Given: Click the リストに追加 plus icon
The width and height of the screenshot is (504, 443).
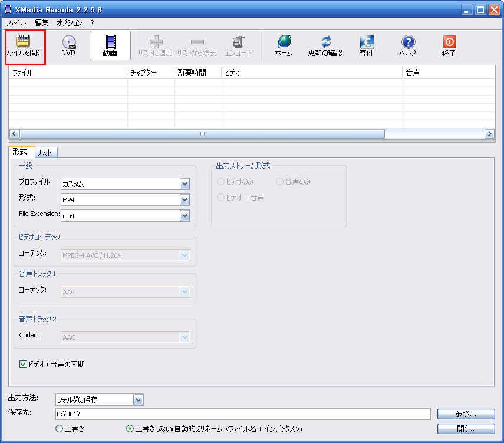Looking at the screenshot, I should (x=156, y=42).
